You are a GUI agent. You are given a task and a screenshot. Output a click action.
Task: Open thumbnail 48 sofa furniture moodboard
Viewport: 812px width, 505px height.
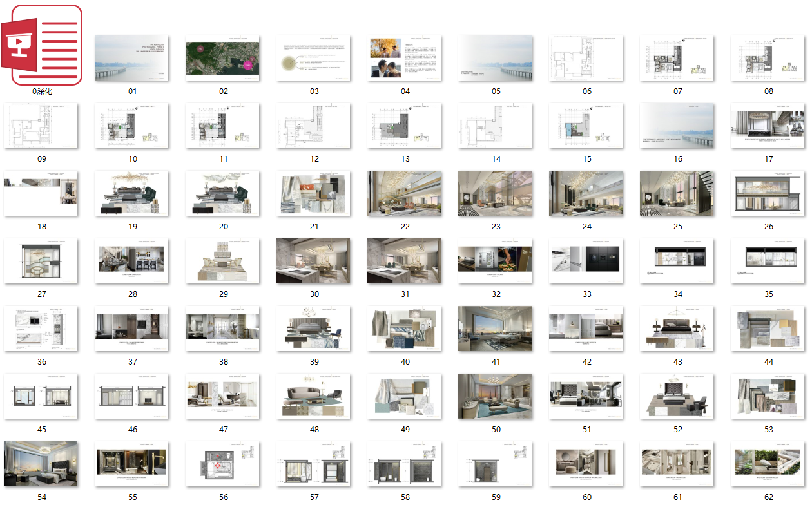(x=314, y=396)
